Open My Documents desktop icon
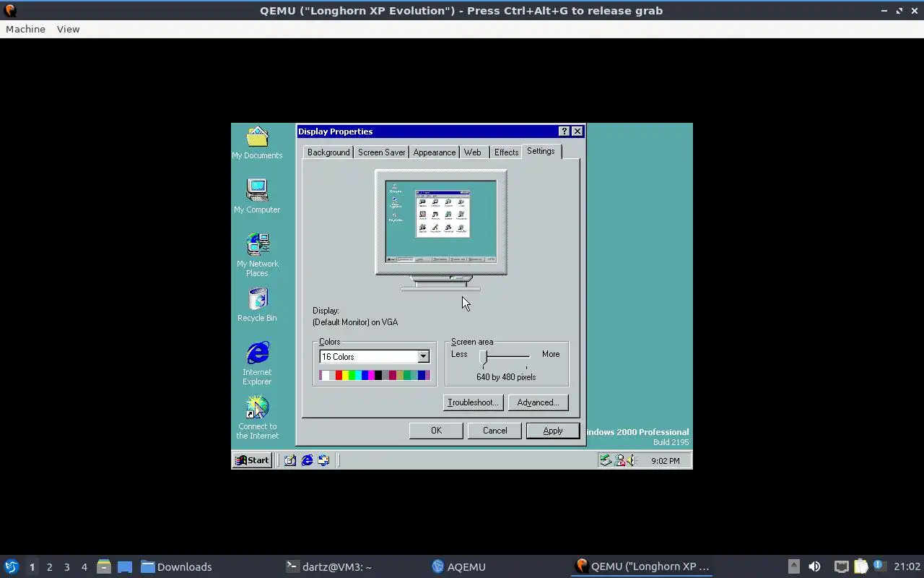This screenshot has height=578, width=924. pyautogui.click(x=257, y=143)
